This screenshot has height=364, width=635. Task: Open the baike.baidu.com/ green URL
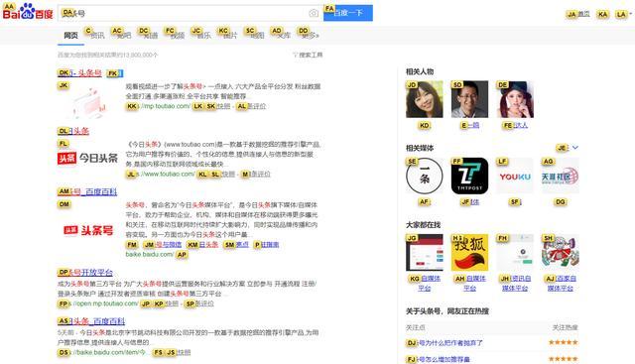click(151, 254)
